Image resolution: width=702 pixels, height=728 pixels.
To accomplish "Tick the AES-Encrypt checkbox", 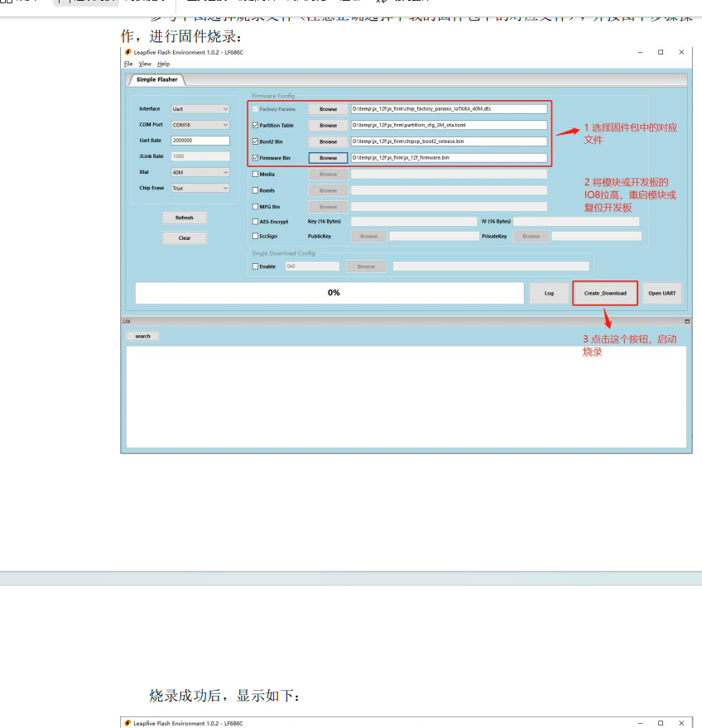I will pos(255,222).
